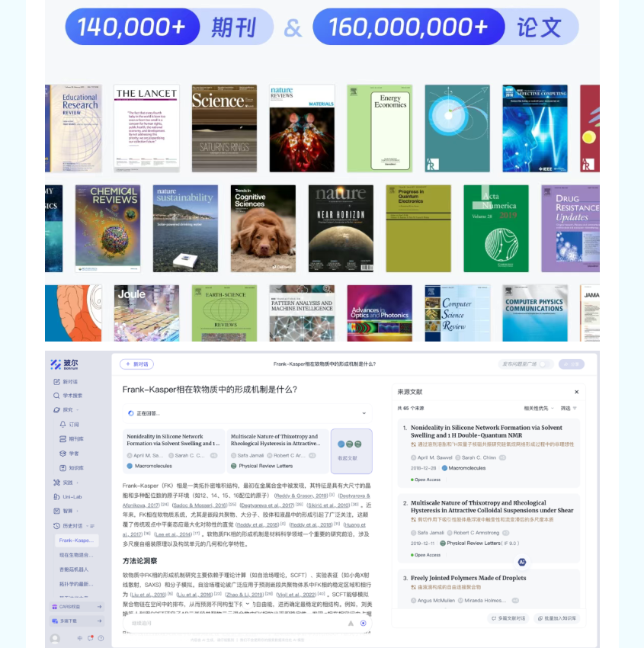The width and height of the screenshot is (644, 648).
Task: Open the 学者 scholars icon
Action: pyautogui.click(x=62, y=454)
